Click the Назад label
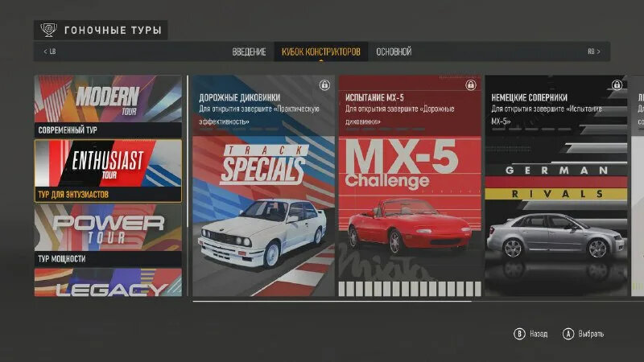The width and height of the screenshot is (644, 362). click(539, 334)
